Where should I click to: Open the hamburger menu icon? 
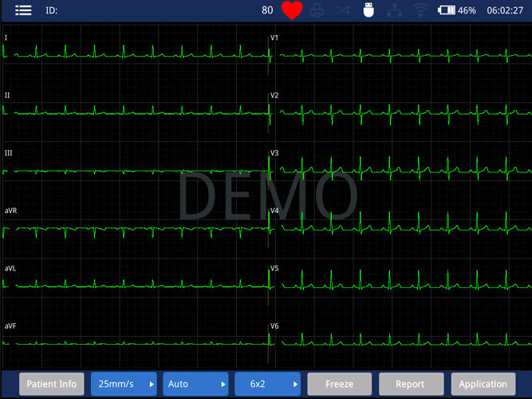click(23, 10)
